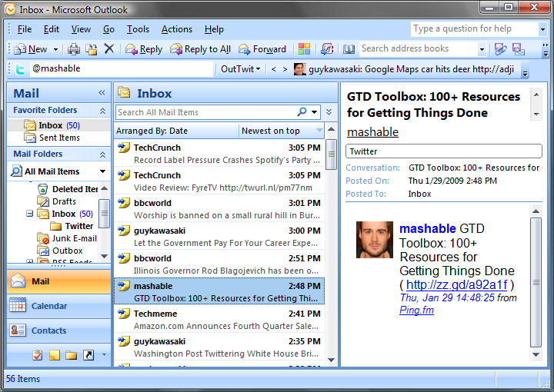Screen dimensions: 554x392
Task: Click the @mashable tweet input field
Action: tap(122, 69)
